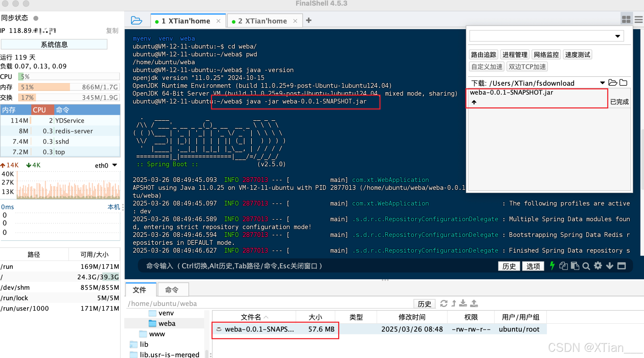
Task: Click the lightning quick command icon
Action: click(552, 266)
